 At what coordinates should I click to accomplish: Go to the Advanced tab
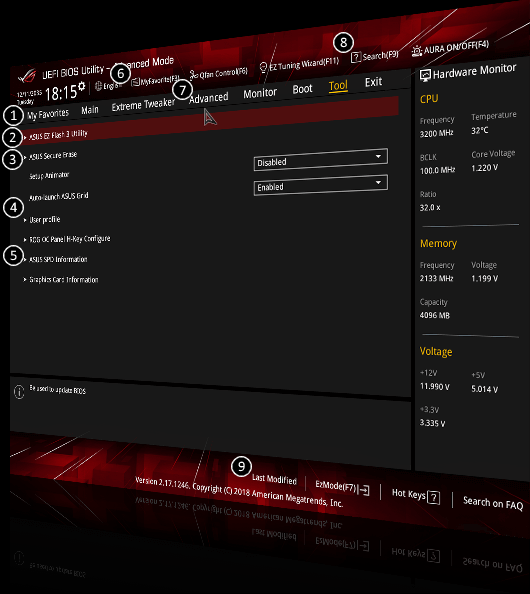pyautogui.click(x=209, y=98)
